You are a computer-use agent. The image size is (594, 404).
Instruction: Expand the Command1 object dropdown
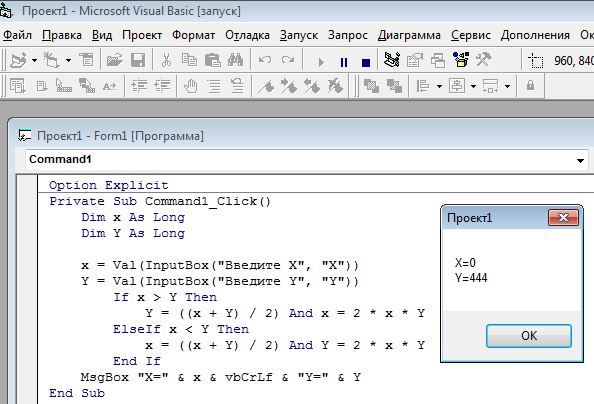580,160
